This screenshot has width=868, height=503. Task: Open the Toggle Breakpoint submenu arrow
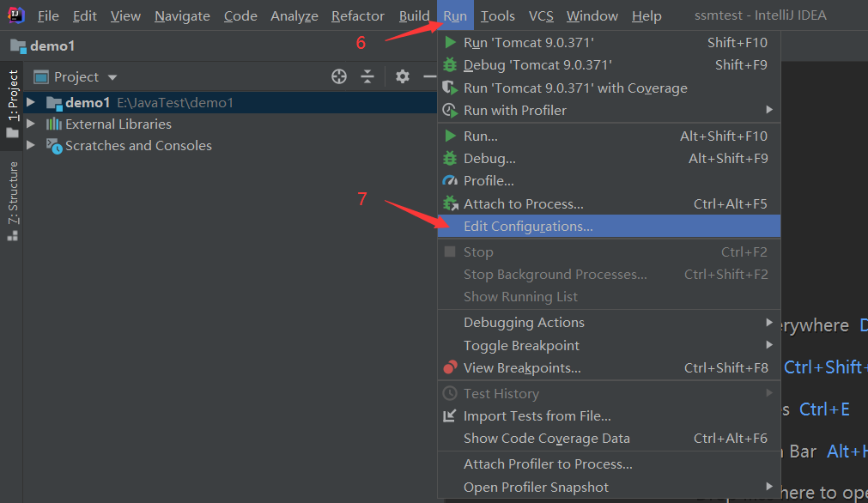coord(769,345)
